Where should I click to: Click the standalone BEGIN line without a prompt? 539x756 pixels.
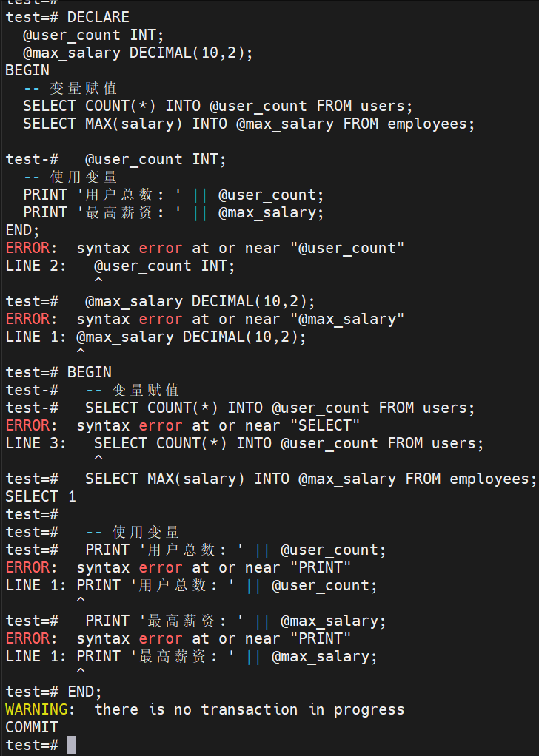click(27, 70)
